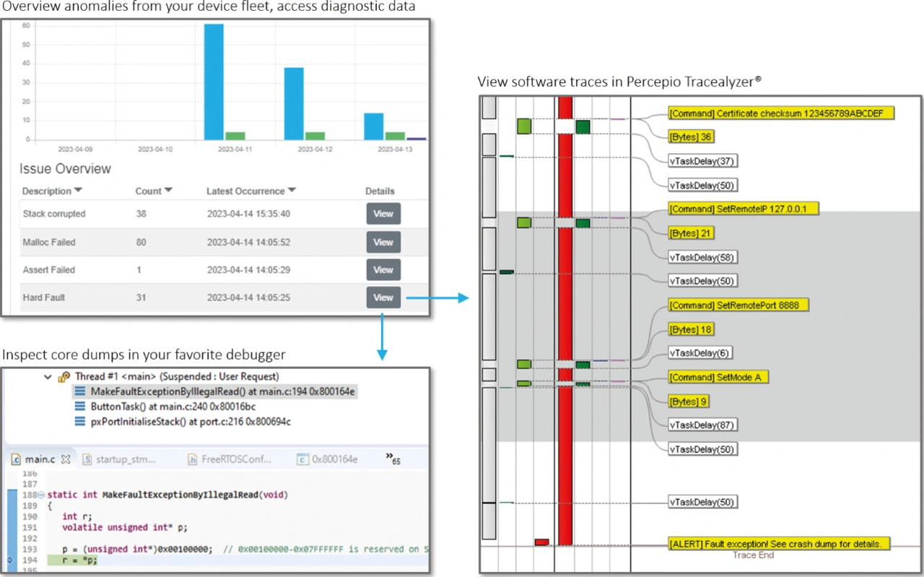Switch to the startup_stm editor tab
Image resolution: width=924 pixels, height=577 pixels.
[x=126, y=459]
